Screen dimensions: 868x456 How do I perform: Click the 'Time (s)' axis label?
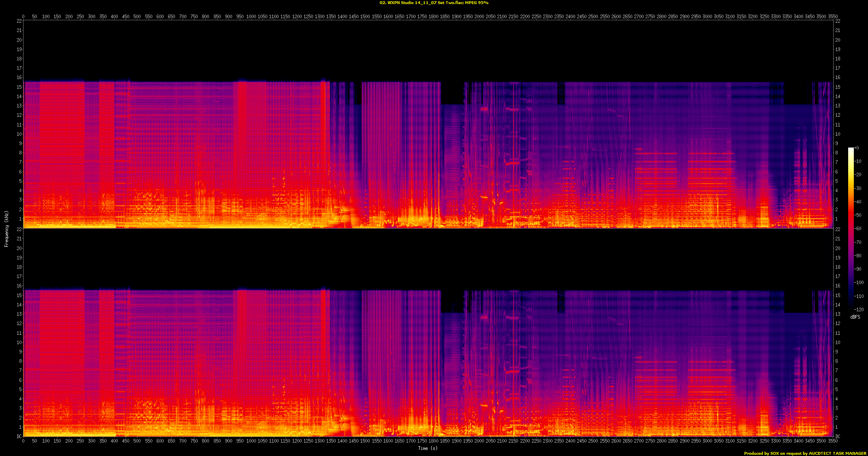428,448
